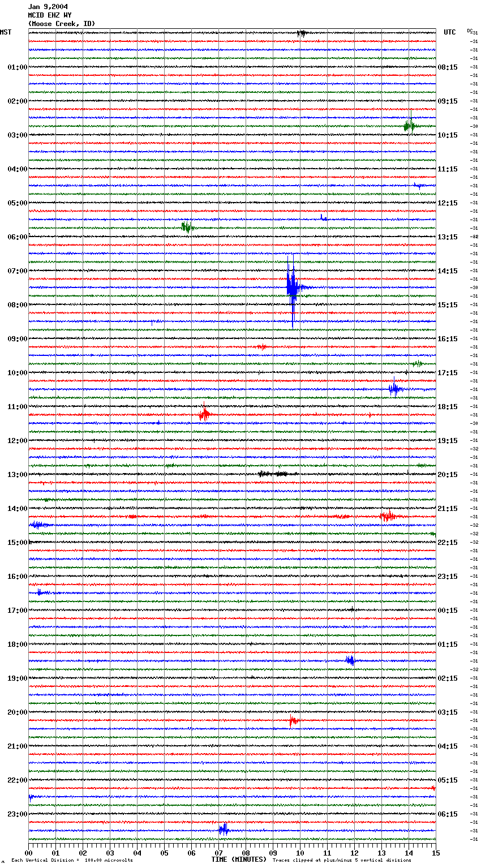Click the 14:15 UTC time label
Image resolution: width=481 pixels, height=868 pixels.
pyautogui.click(x=448, y=271)
